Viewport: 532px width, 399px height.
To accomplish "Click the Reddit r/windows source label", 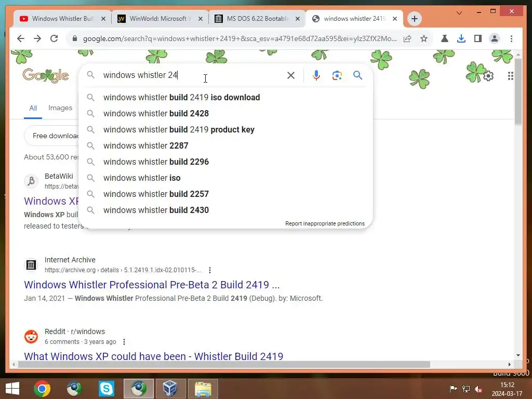I will [x=75, y=331].
